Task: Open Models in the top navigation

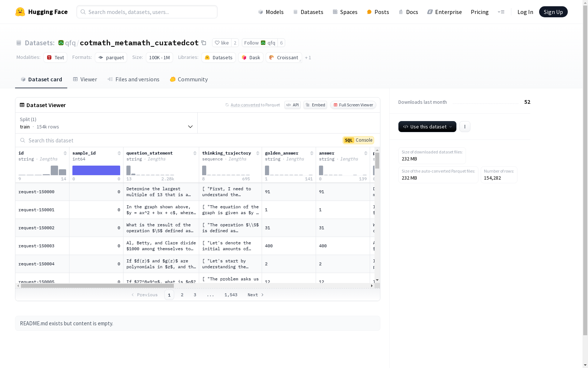Action: point(271,12)
